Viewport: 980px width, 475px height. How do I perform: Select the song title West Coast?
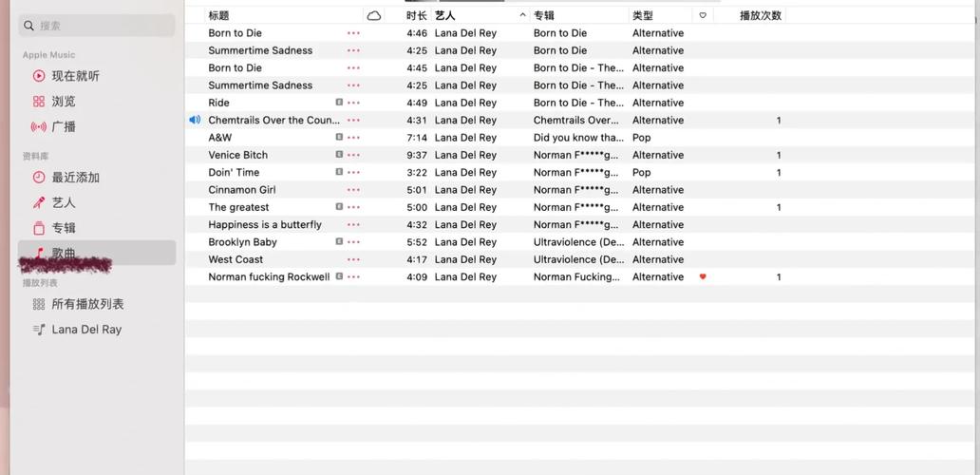click(x=236, y=259)
